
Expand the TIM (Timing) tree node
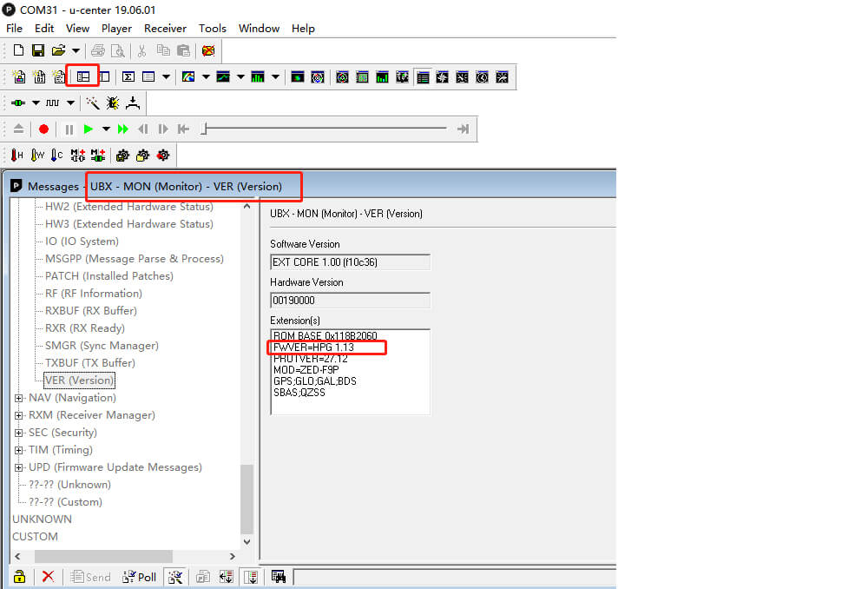pyautogui.click(x=19, y=450)
